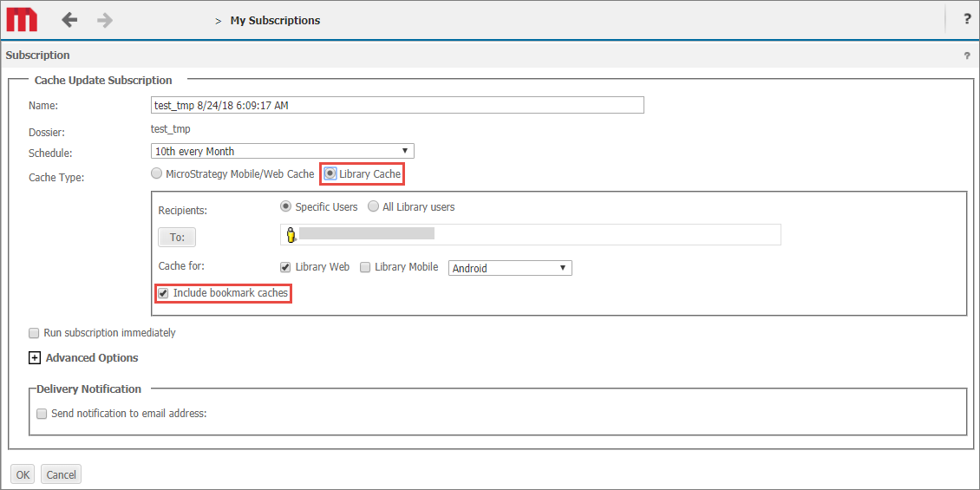
Task: Open the Schedule dropdown
Action: [282, 151]
